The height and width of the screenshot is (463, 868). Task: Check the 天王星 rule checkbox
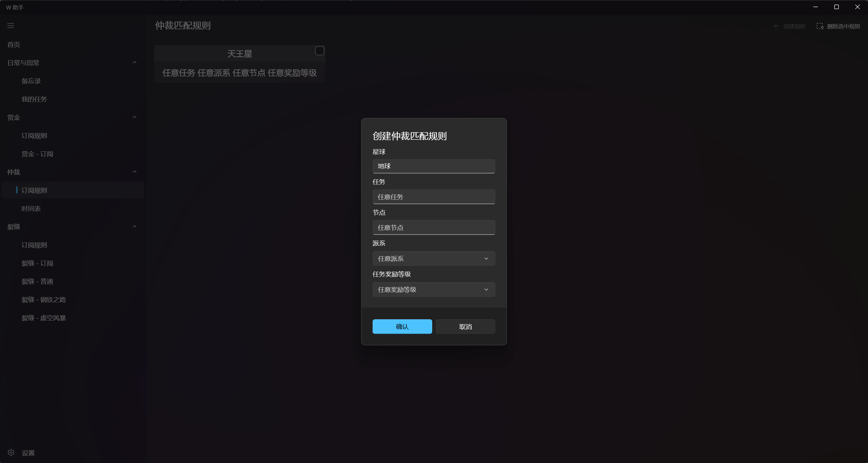pos(319,50)
